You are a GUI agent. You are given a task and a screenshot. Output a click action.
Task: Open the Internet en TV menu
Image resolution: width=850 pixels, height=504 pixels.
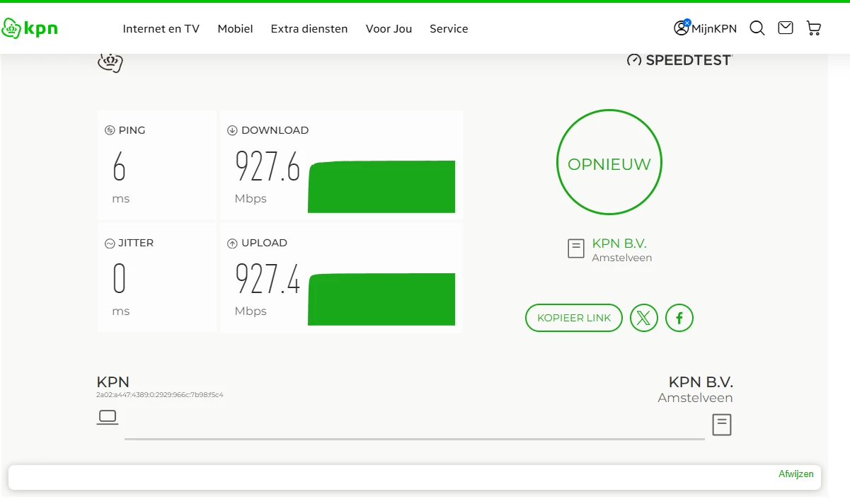[x=161, y=29]
